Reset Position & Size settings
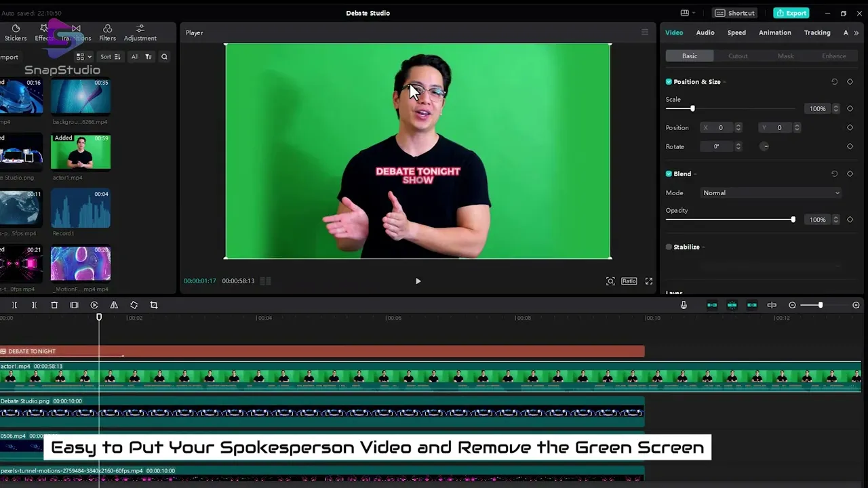 pyautogui.click(x=835, y=82)
